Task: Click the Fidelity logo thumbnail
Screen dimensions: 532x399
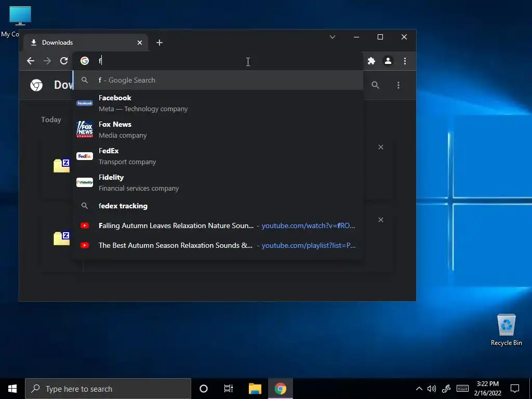Action: [85, 182]
